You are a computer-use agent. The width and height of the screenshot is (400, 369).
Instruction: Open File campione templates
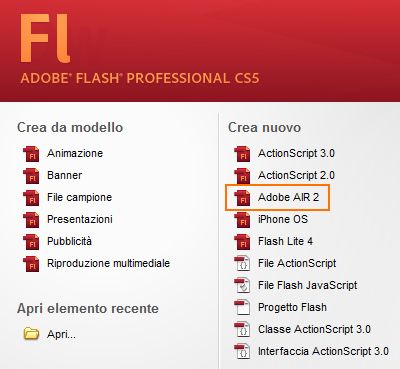[79, 197]
